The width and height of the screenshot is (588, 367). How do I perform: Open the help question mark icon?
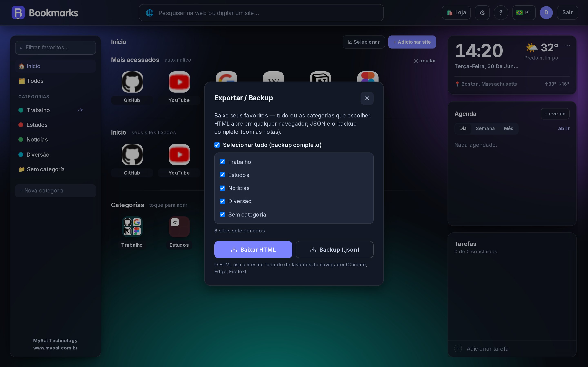tap(501, 13)
